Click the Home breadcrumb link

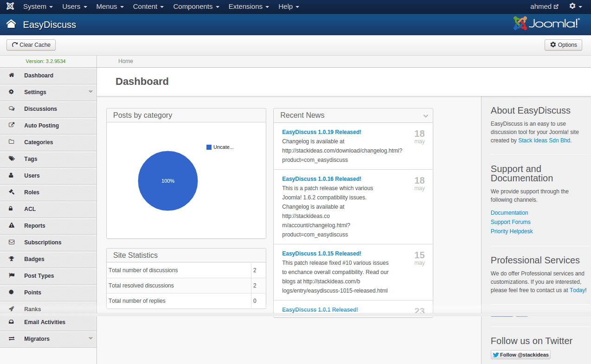click(126, 61)
